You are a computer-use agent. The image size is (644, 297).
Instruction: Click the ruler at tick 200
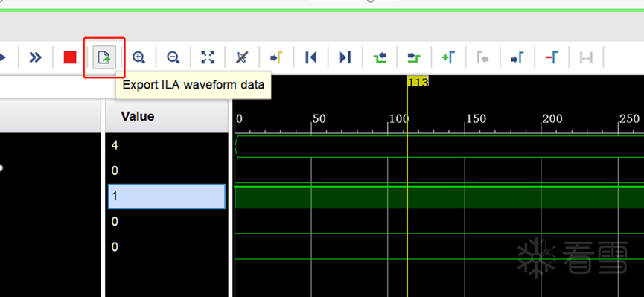552,119
